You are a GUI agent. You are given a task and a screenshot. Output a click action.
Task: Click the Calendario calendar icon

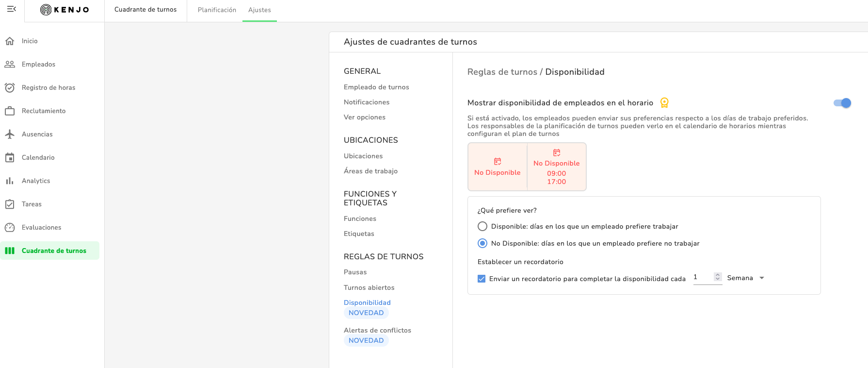(10, 157)
